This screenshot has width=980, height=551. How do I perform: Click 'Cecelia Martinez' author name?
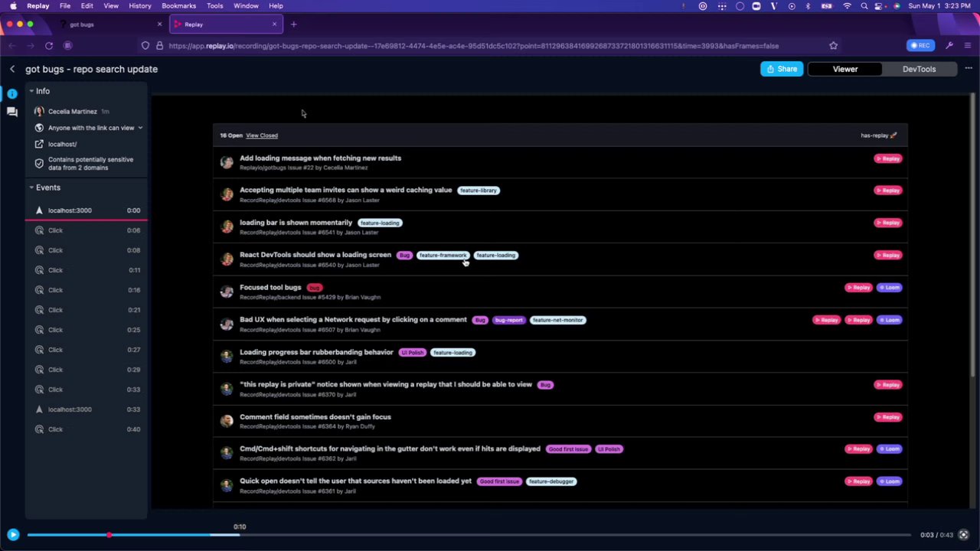tap(73, 112)
